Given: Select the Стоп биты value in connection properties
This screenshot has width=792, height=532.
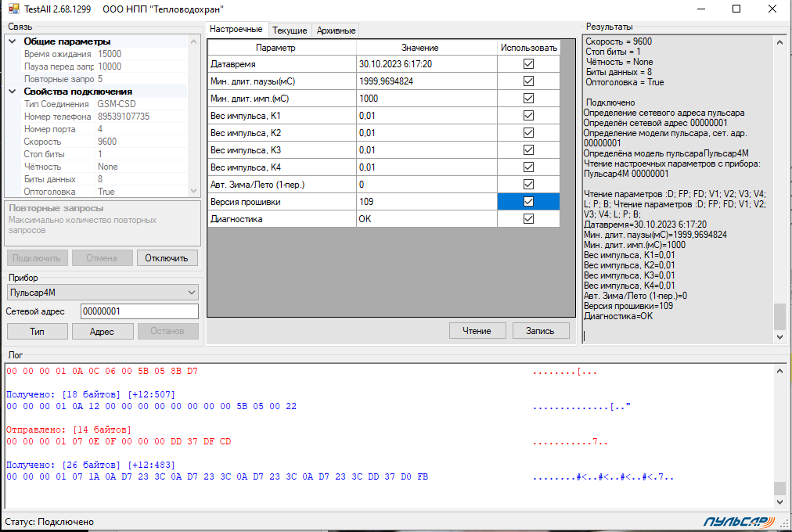Looking at the screenshot, I should (141, 154).
